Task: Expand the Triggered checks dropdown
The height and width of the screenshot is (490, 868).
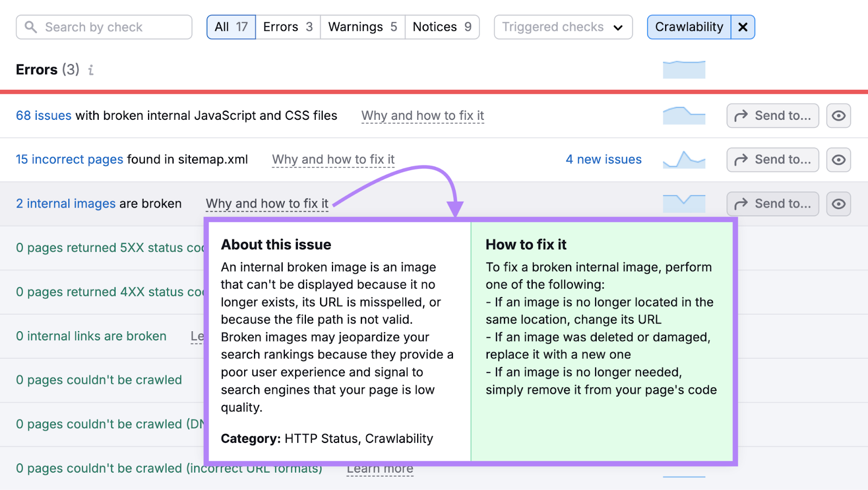Action: pos(563,27)
